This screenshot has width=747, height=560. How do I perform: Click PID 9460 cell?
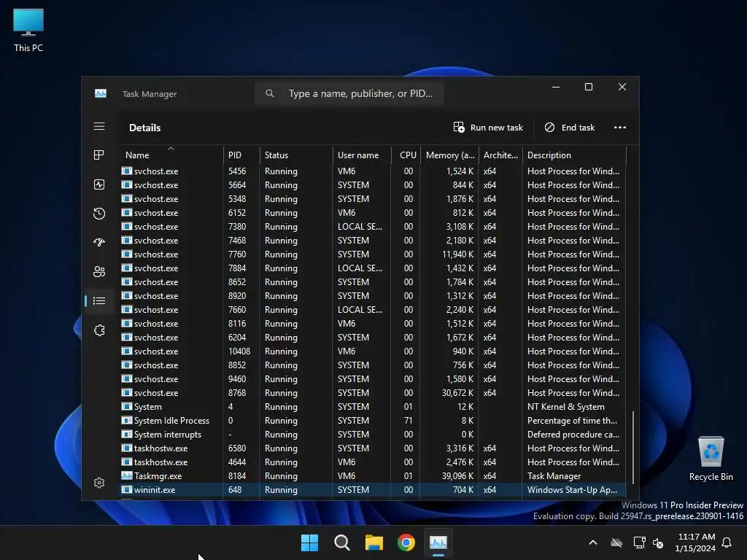(237, 379)
